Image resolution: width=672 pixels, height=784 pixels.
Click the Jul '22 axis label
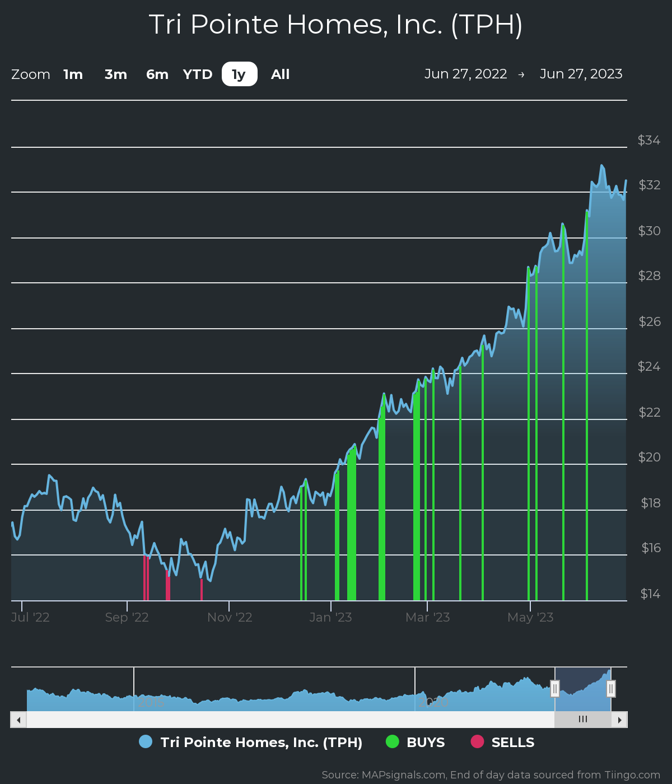point(30,617)
